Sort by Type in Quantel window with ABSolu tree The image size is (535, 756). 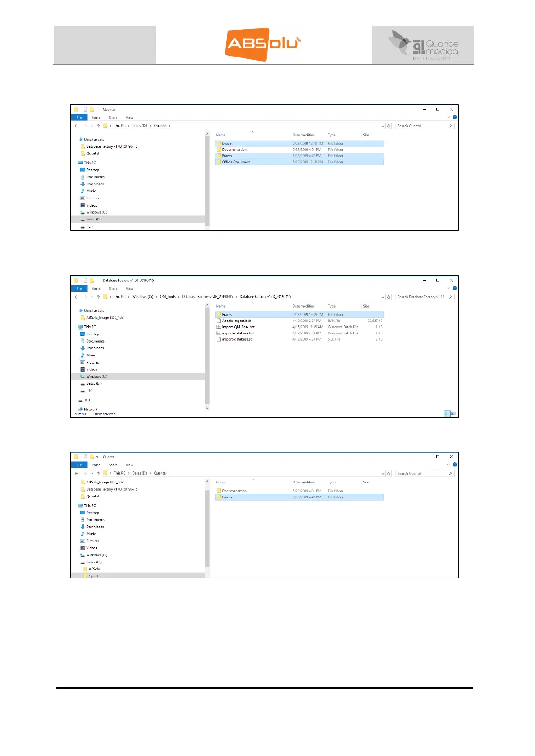332,483
